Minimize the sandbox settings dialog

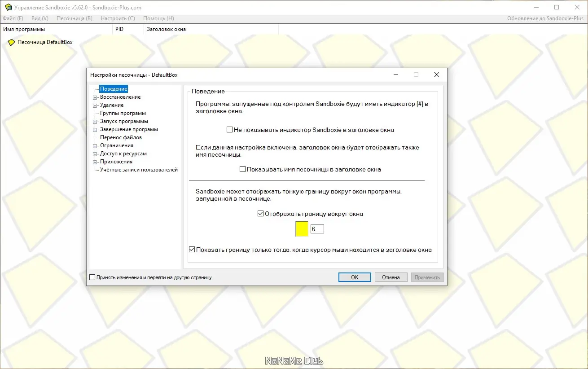click(x=395, y=75)
